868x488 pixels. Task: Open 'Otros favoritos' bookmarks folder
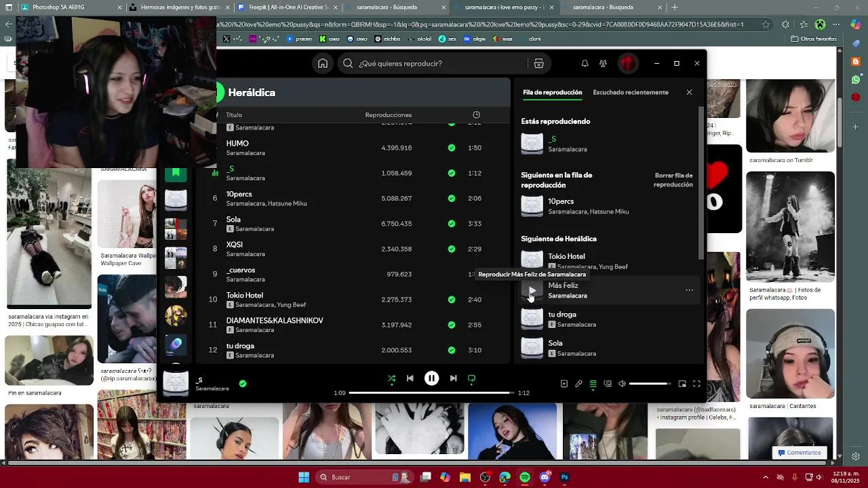(x=814, y=39)
